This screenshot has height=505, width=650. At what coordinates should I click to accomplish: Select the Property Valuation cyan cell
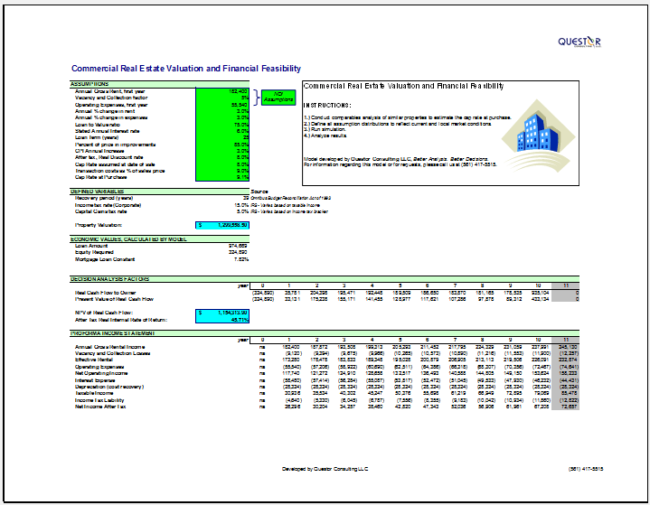(222, 225)
